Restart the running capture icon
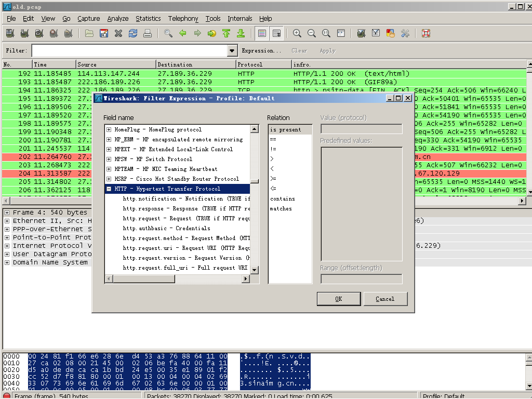Viewport: 532px width, 399px height. 68,33
